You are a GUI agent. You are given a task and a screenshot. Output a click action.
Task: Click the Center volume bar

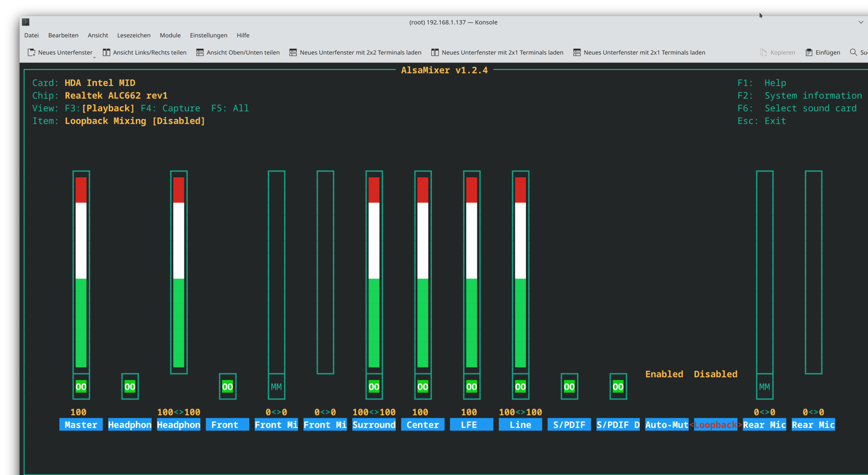coord(423,272)
